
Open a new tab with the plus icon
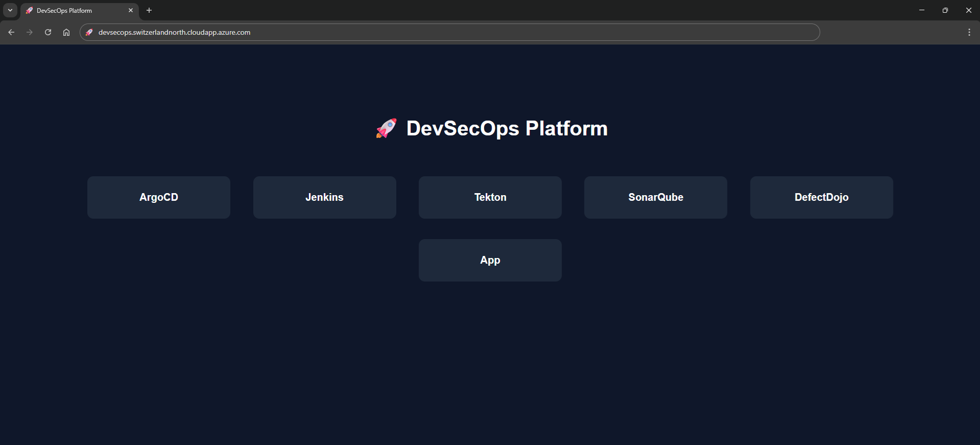tap(149, 10)
